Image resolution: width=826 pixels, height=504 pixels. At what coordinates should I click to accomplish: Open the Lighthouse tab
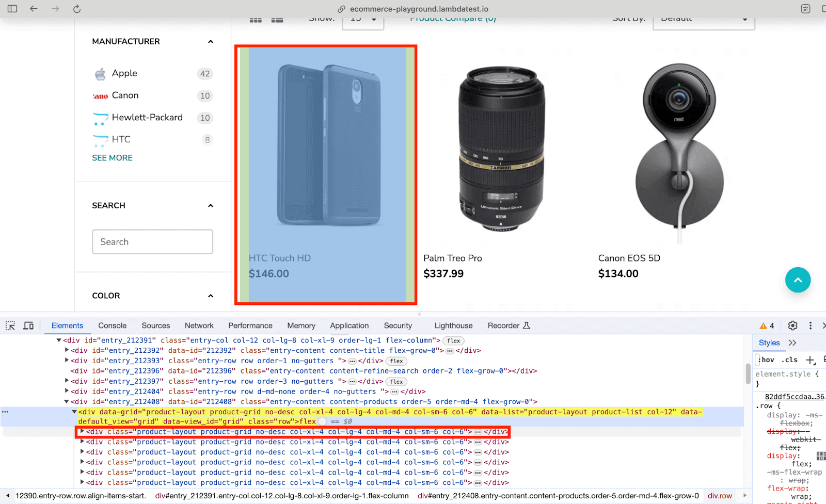[x=454, y=326]
